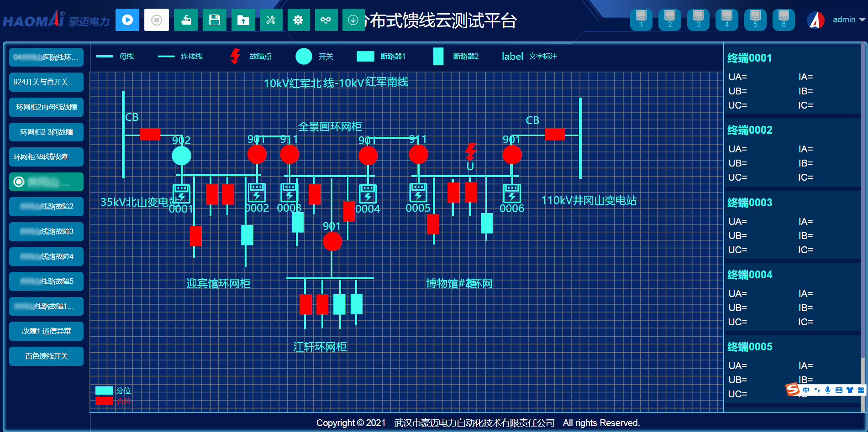Toggle the cyan 902 switch circle
Viewport: 868px width, 432px height.
(x=181, y=156)
